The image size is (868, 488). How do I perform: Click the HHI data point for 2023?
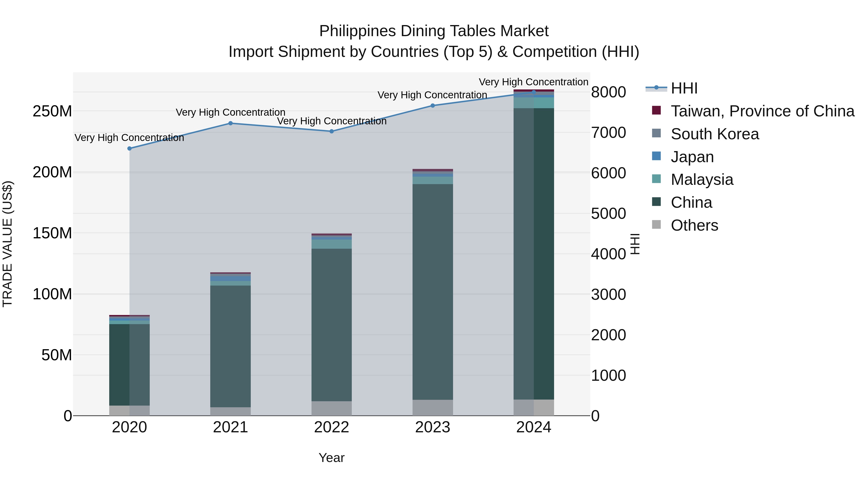(x=433, y=105)
